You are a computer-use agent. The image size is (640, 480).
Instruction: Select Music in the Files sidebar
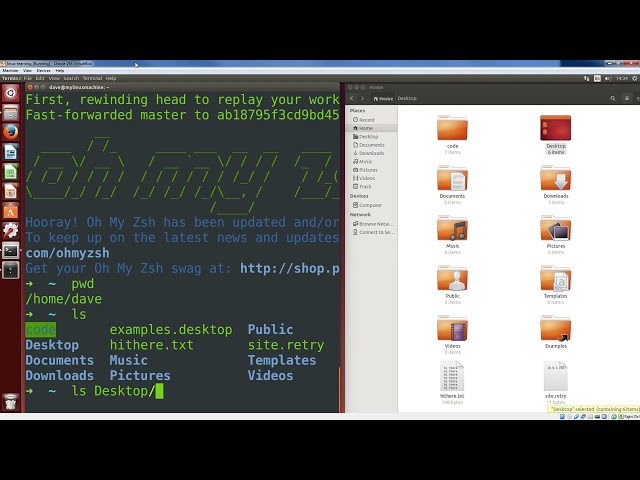pyautogui.click(x=371, y=162)
